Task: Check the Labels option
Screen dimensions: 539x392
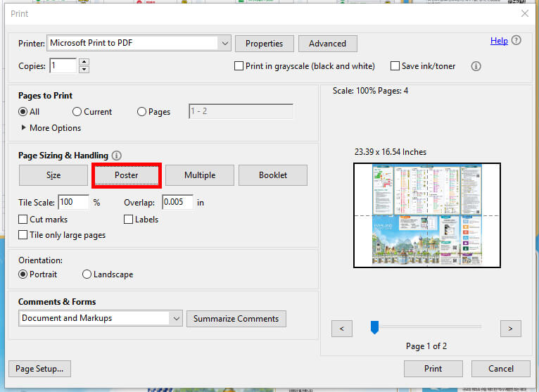Action: tap(128, 220)
